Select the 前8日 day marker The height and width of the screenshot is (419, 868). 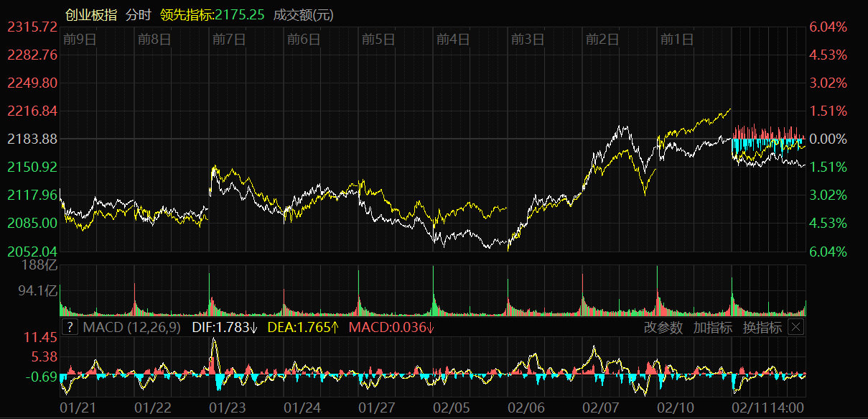[154, 39]
